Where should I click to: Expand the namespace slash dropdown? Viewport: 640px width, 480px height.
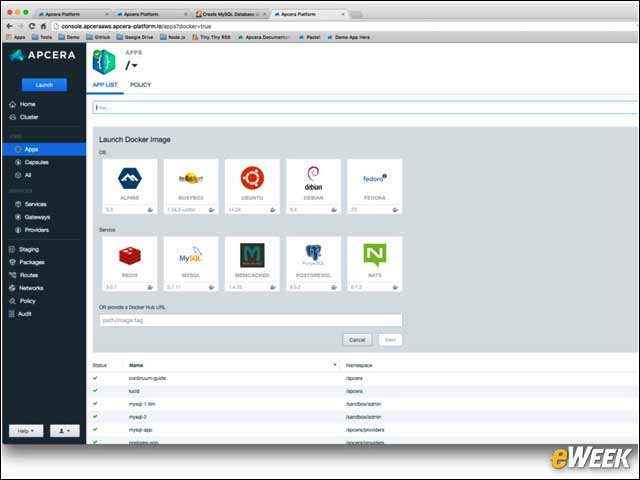(x=131, y=65)
